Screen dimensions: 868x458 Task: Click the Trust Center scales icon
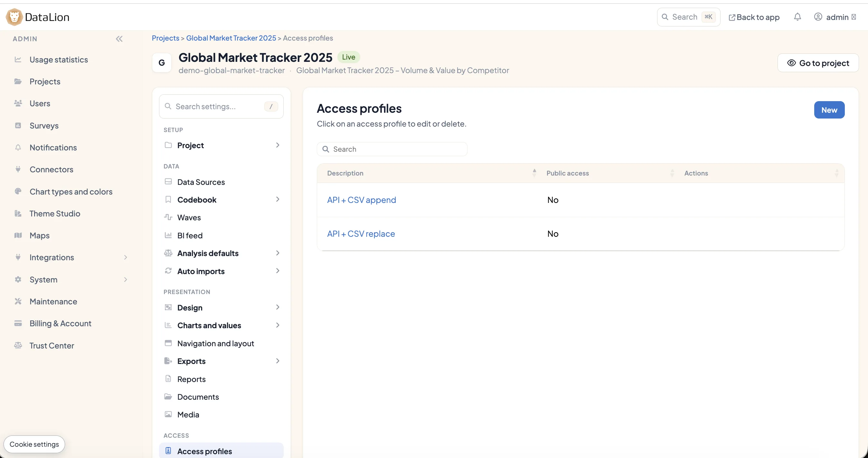pos(18,346)
